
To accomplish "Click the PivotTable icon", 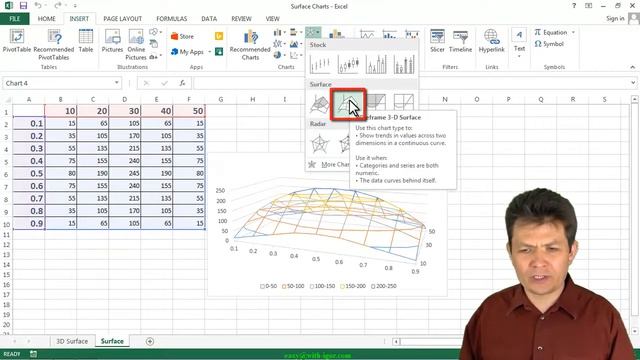I will [17, 41].
